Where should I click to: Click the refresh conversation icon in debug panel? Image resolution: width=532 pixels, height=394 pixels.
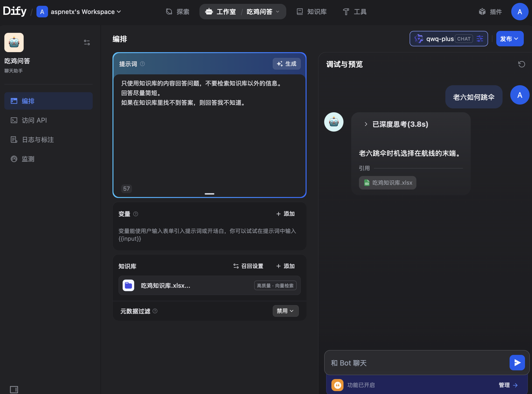coord(521,64)
